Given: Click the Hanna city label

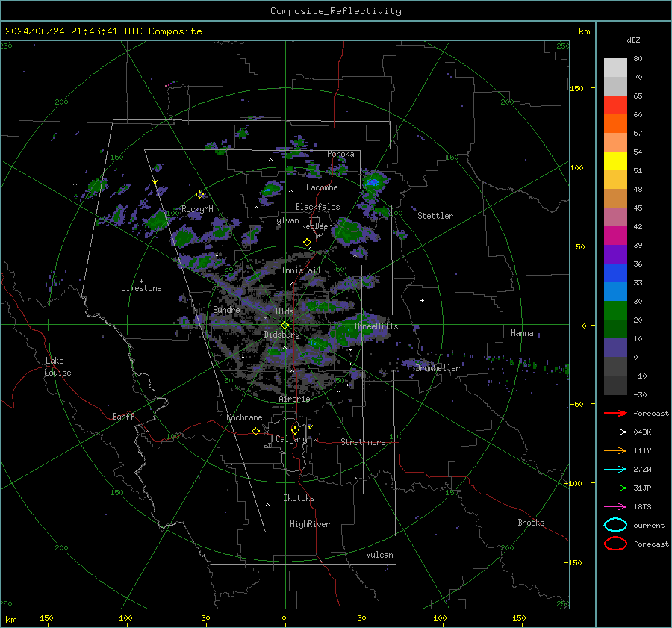Looking at the screenshot, I should click(x=522, y=333).
